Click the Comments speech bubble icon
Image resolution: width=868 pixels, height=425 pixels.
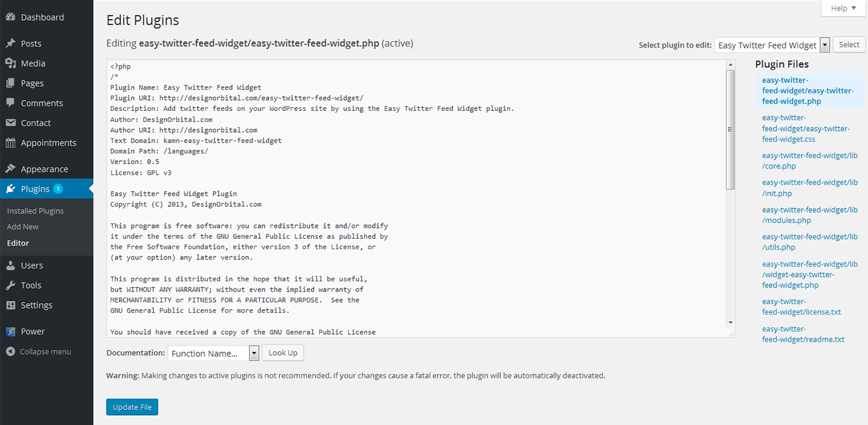(10, 103)
